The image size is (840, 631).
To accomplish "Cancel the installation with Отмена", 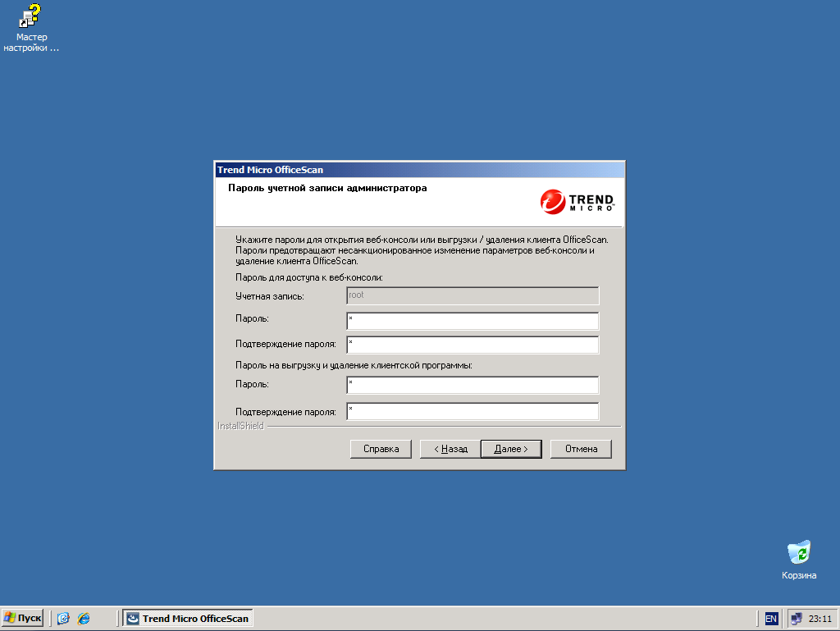I will [x=582, y=449].
